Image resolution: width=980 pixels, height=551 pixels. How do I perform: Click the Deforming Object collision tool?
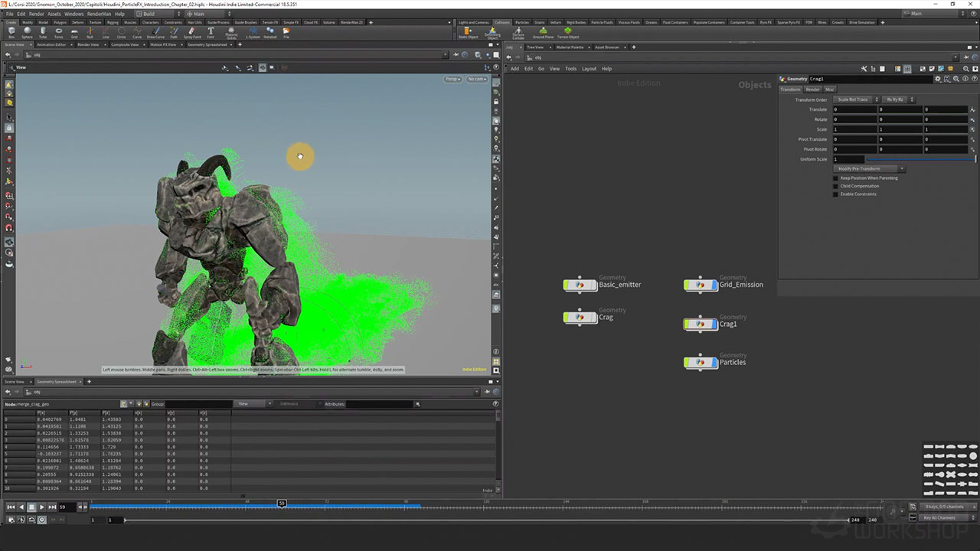492,32
